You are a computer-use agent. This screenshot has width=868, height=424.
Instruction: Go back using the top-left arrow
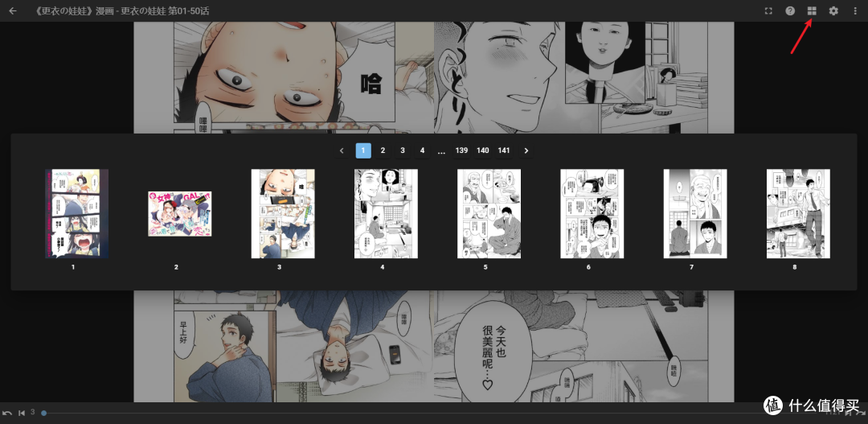(13, 10)
